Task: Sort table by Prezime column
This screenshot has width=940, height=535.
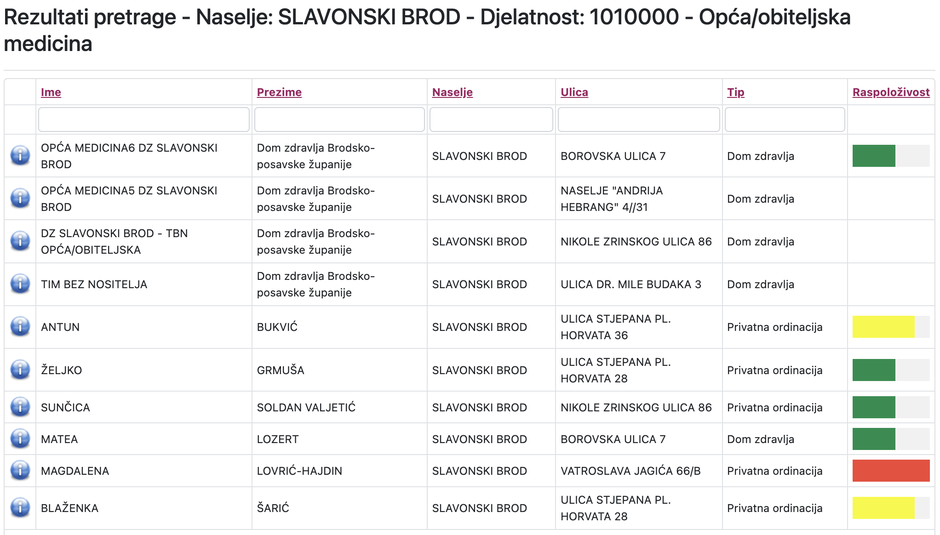Action: (x=279, y=92)
